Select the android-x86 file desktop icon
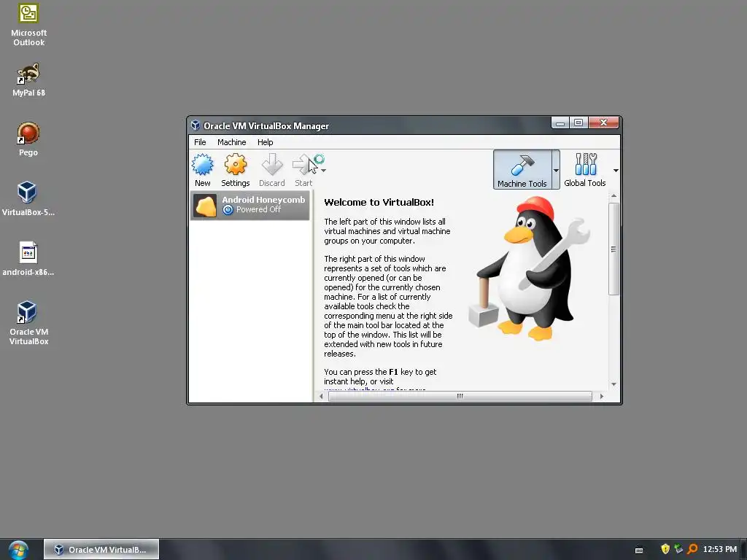This screenshot has width=747, height=560. point(28,259)
